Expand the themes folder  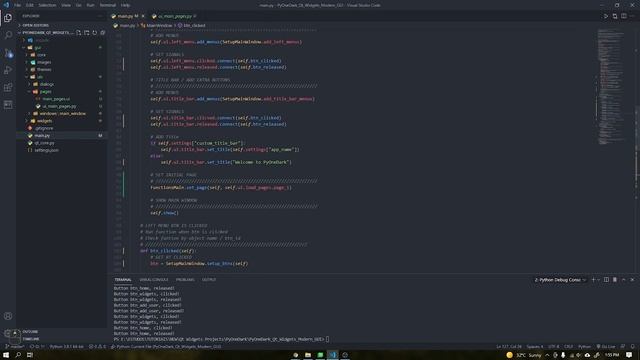click(61, 69)
